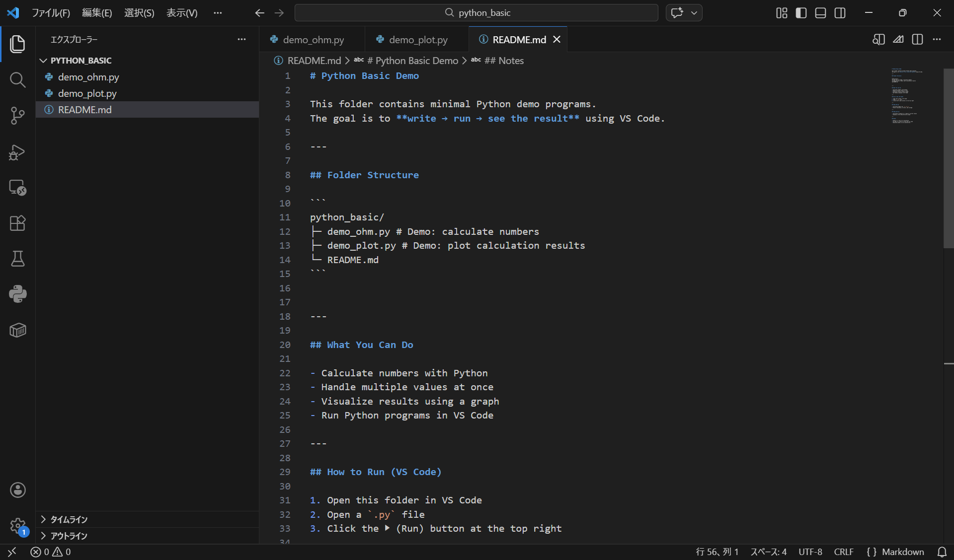Toggle the secondary sidebar visibility
Image resolution: width=954 pixels, height=560 pixels.
click(x=840, y=13)
